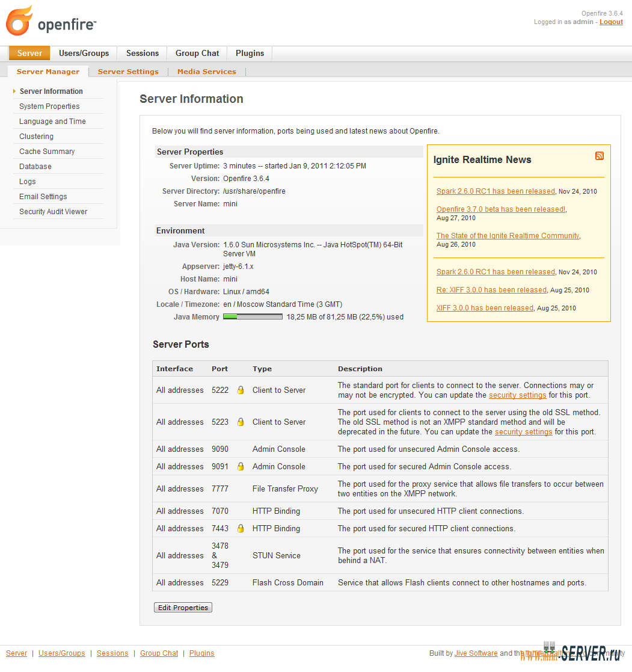Image resolution: width=632 pixels, height=672 pixels.
Task: Select the STUN Service type cell
Action: (x=277, y=555)
